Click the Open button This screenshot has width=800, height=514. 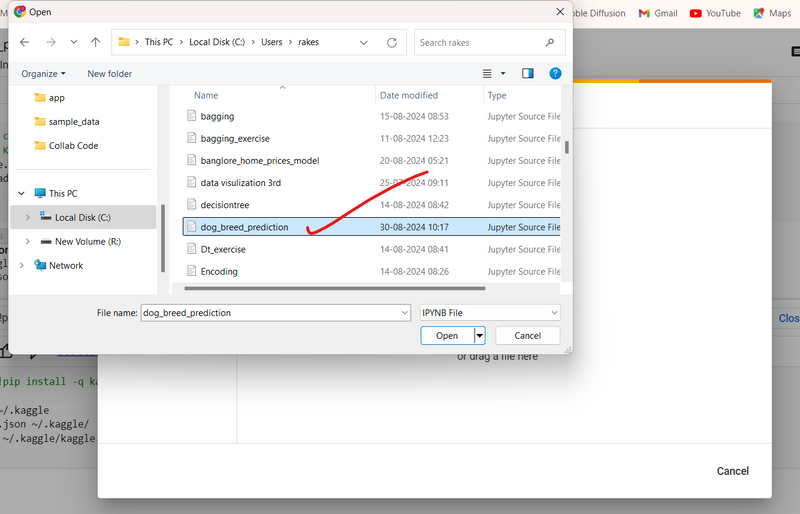[446, 336]
